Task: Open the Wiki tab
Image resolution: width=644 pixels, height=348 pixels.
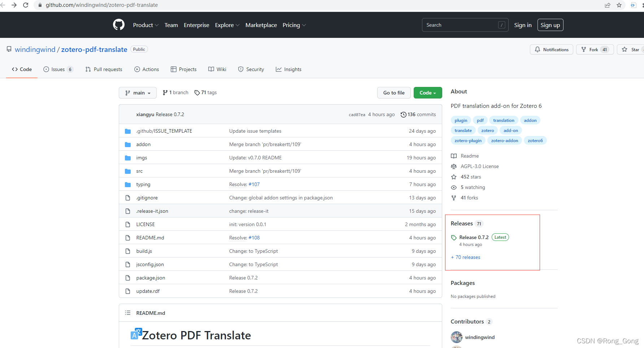Action: click(x=217, y=69)
